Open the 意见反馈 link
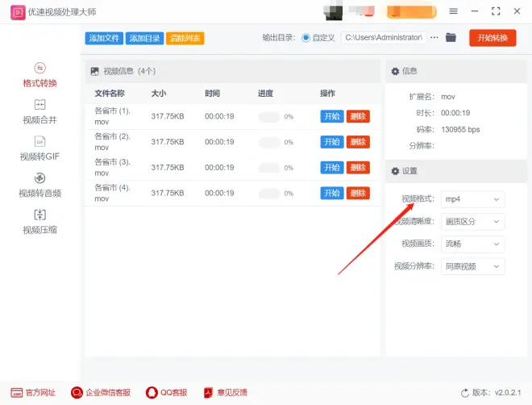 click(225, 393)
